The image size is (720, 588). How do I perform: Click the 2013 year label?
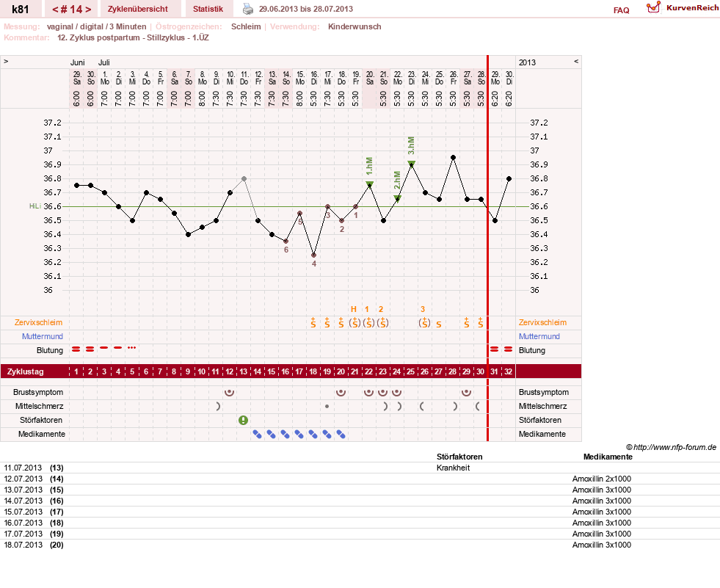click(527, 62)
